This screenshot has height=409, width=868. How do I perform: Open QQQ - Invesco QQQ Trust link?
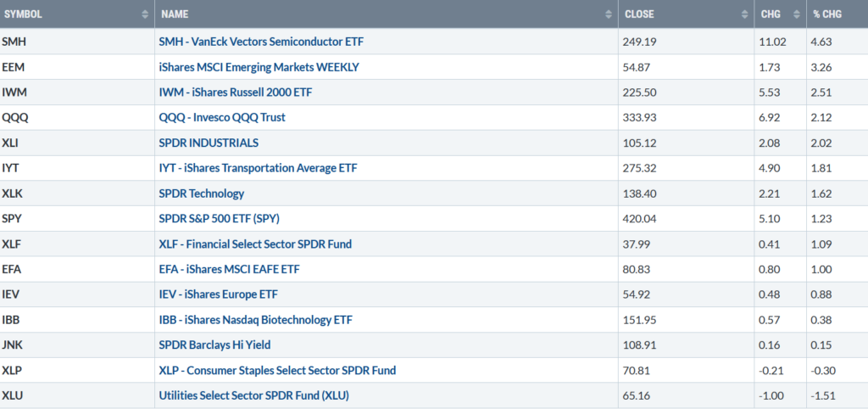click(223, 117)
